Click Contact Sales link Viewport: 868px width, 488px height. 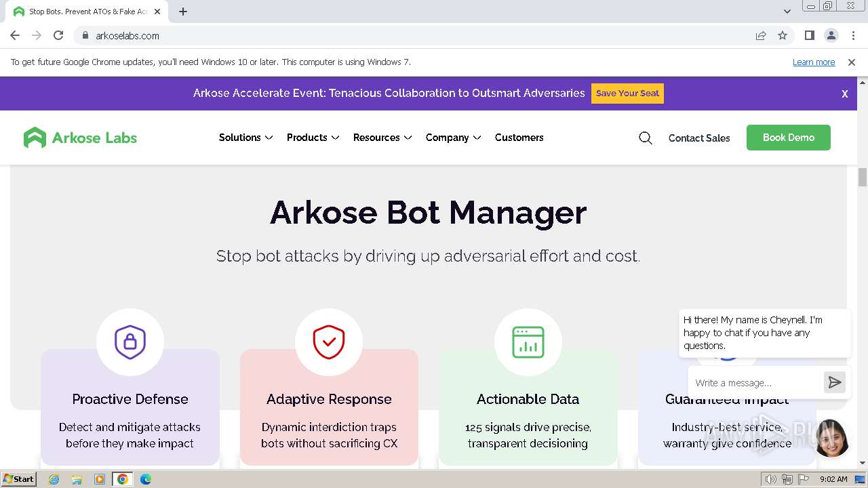tap(699, 138)
